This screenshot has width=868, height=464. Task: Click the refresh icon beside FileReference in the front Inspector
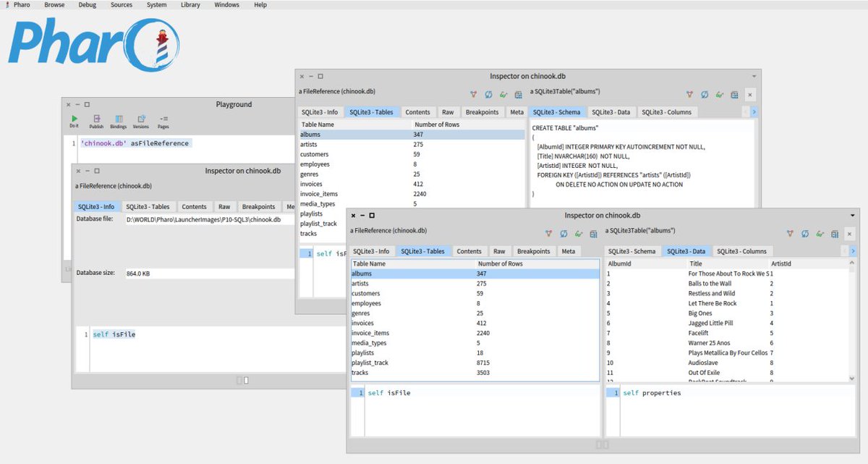pos(563,234)
